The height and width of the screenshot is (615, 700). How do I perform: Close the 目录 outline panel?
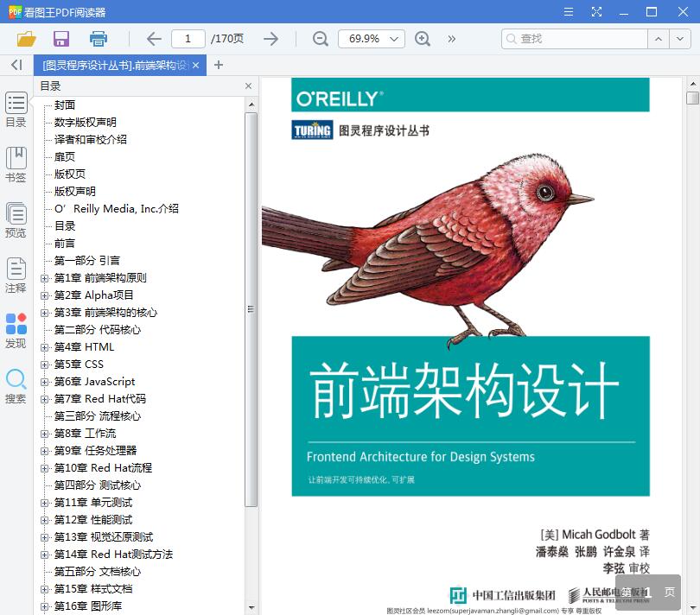249,86
